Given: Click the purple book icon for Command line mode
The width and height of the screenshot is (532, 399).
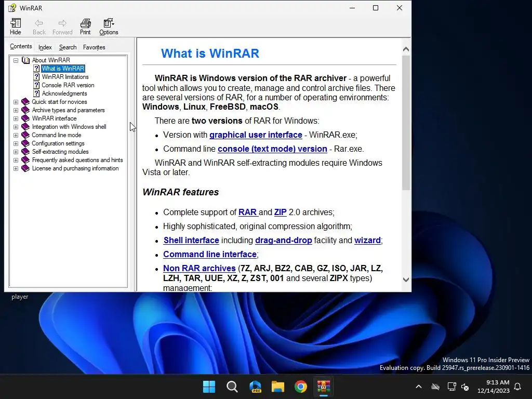Looking at the screenshot, I should 25,135.
